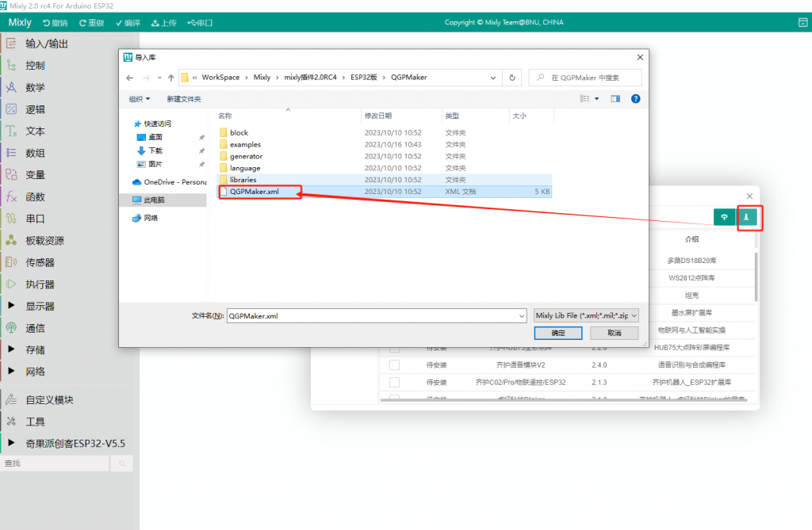
Task: Click the refresh folder icon in dialog
Action: click(x=512, y=78)
